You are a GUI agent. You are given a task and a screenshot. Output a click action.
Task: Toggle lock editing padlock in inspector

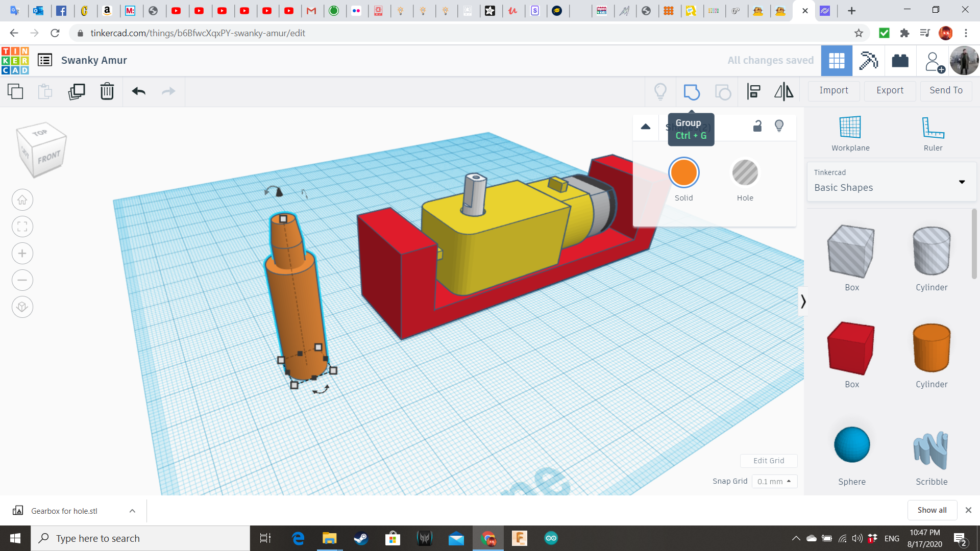point(757,126)
